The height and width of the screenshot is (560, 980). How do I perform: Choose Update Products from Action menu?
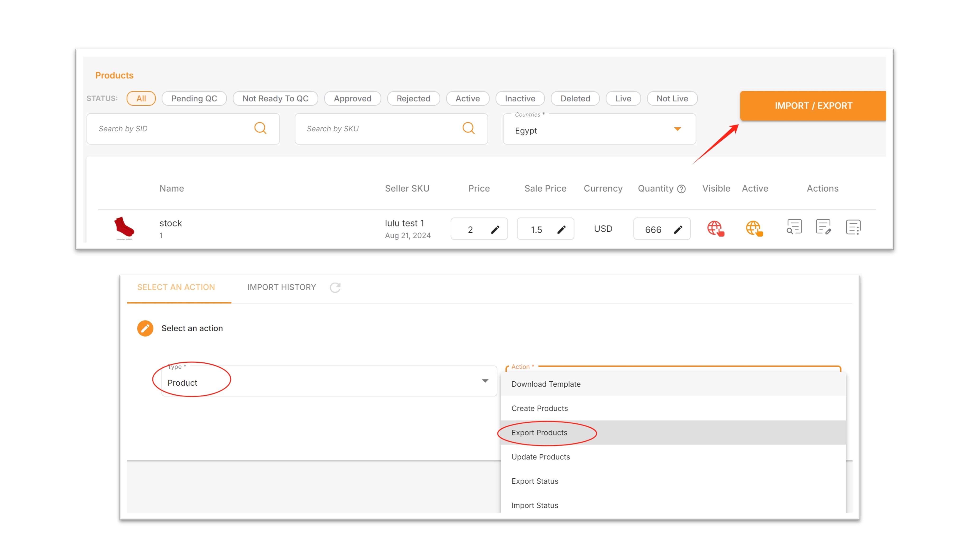tap(673, 457)
